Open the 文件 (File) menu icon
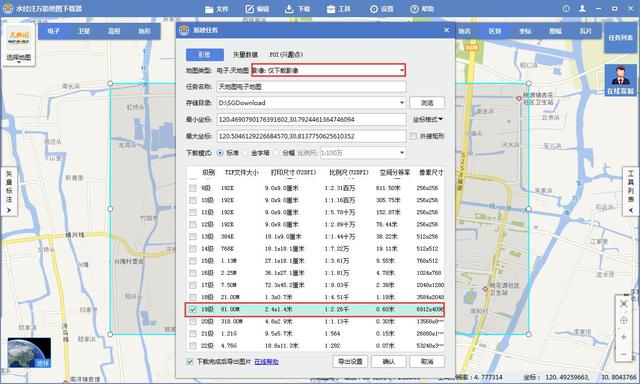Screen dimensions: 640x384 pyautogui.click(x=209, y=9)
